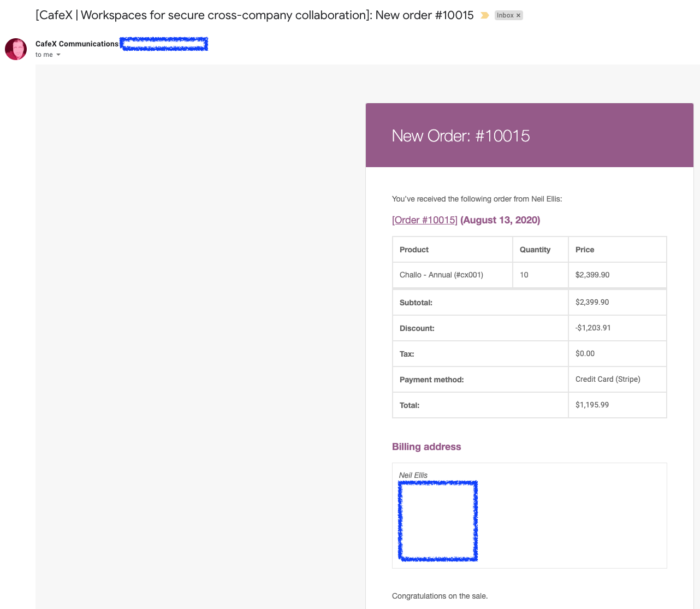700x609 pixels.
Task: Click the '(August 13, 2020)' order date
Action: click(x=500, y=220)
